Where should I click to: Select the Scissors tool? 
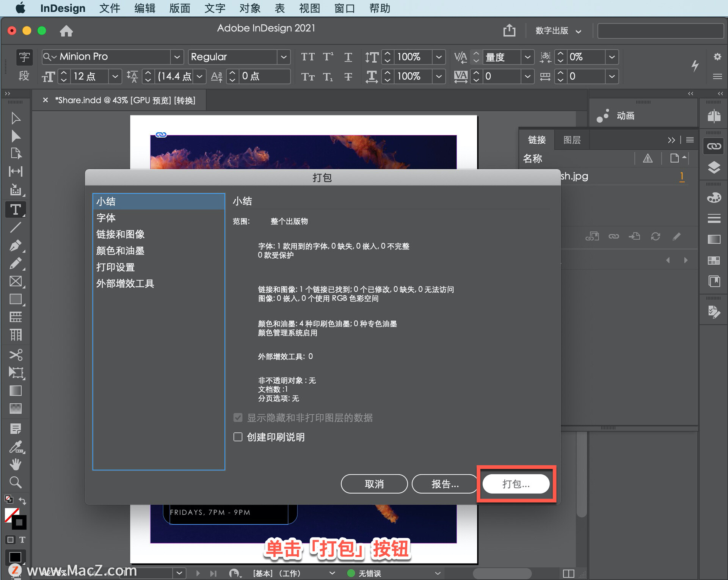pos(16,355)
